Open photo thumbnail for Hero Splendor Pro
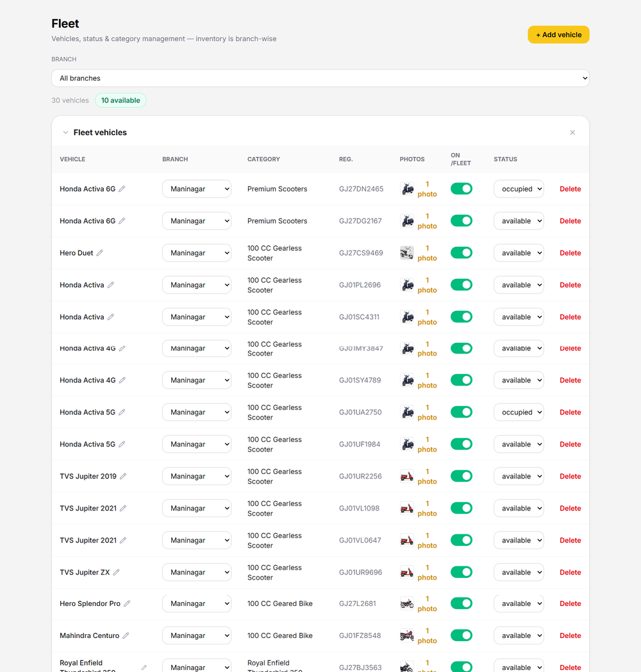Image resolution: width=641 pixels, height=672 pixels. tap(407, 603)
